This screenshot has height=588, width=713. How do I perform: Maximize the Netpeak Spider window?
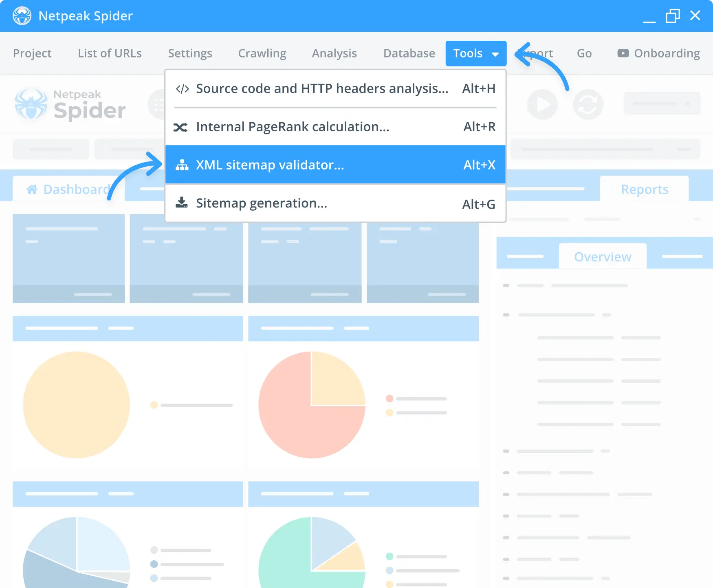pyautogui.click(x=673, y=16)
